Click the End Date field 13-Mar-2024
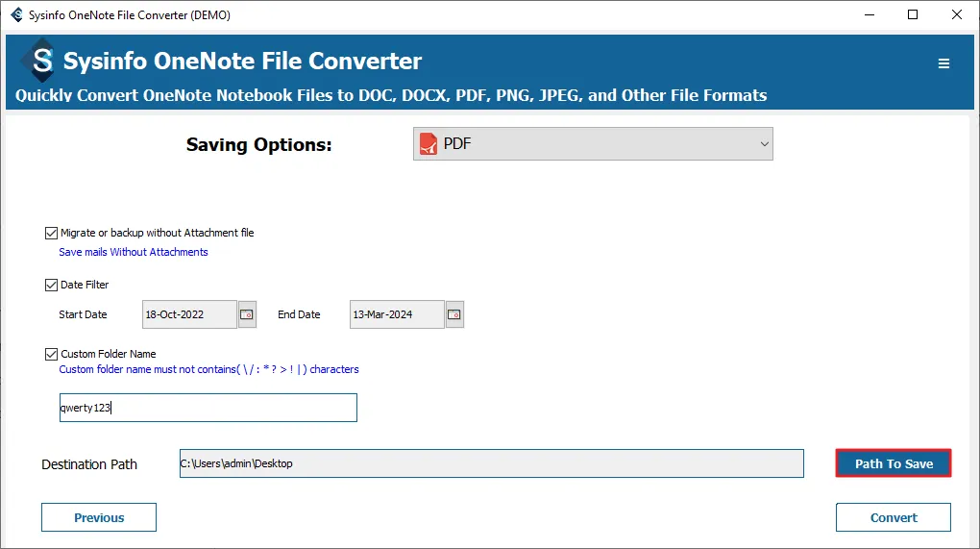 pos(397,313)
